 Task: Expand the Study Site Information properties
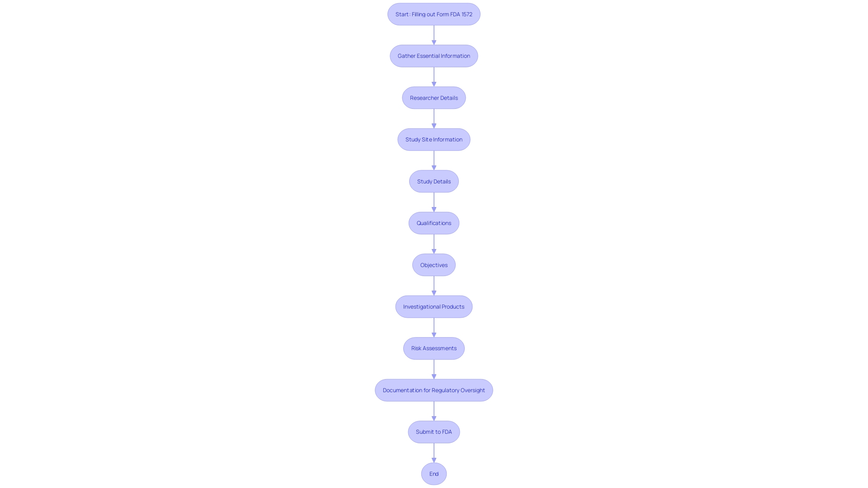point(434,139)
